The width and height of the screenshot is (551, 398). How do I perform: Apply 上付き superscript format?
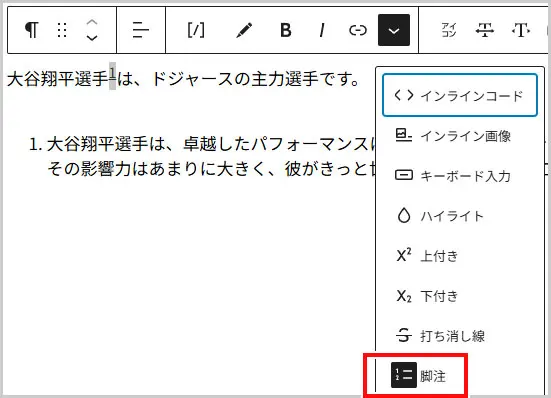(460, 256)
